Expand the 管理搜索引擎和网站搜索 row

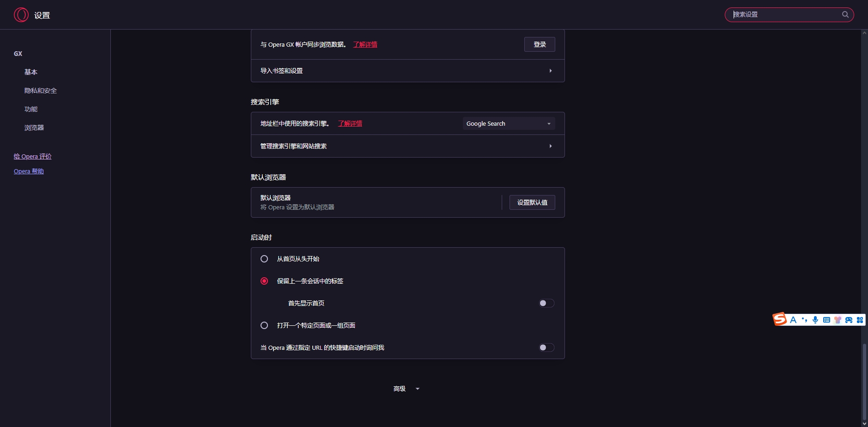pyautogui.click(x=407, y=146)
